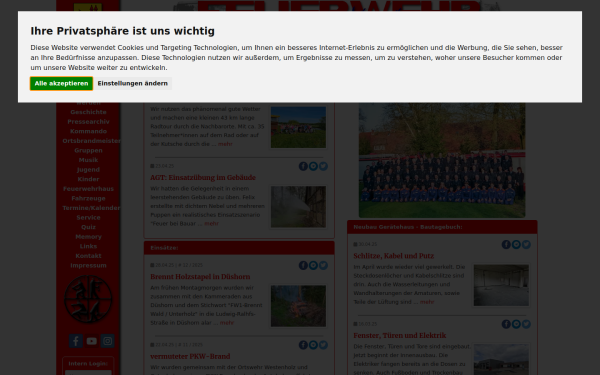Open the Geschichte menu item

(88, 112)
